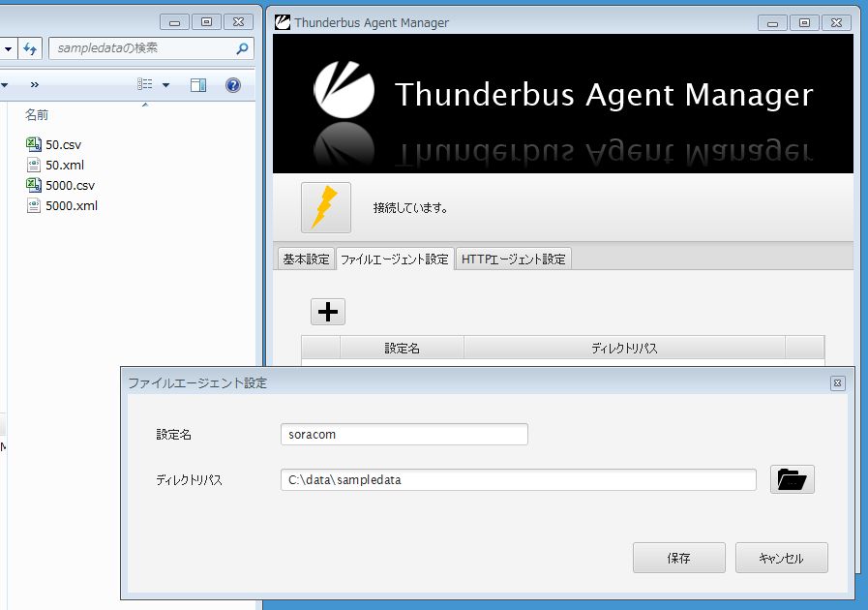Select the 50.csv file icon
Viewport: 868px width, 610px height.
click(x=34, y=144)
